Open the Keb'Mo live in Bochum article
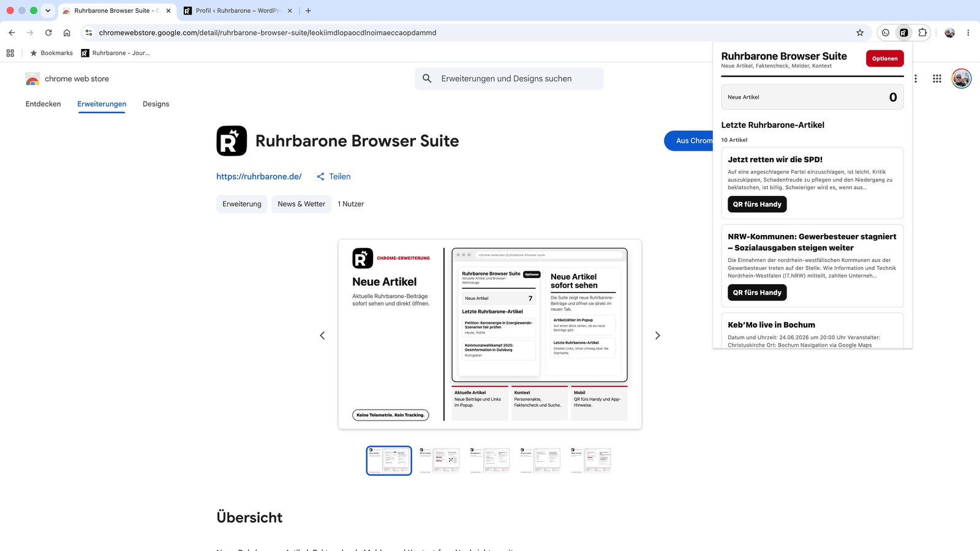 click(x=771, y=325)
